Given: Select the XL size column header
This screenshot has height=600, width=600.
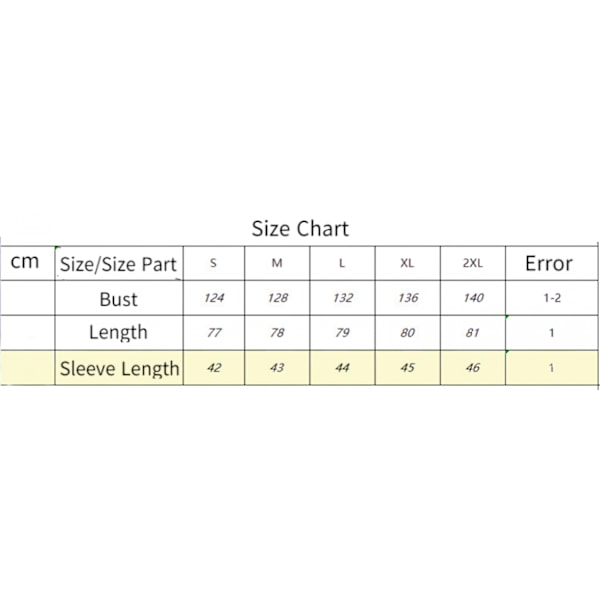Looking at the screenshot, I should click(408, 263).
